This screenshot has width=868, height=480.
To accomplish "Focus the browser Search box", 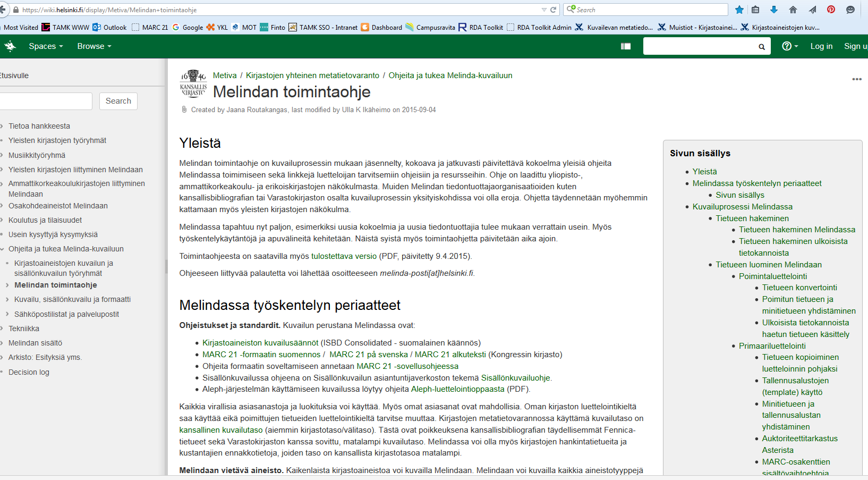I will coord(646,10).
